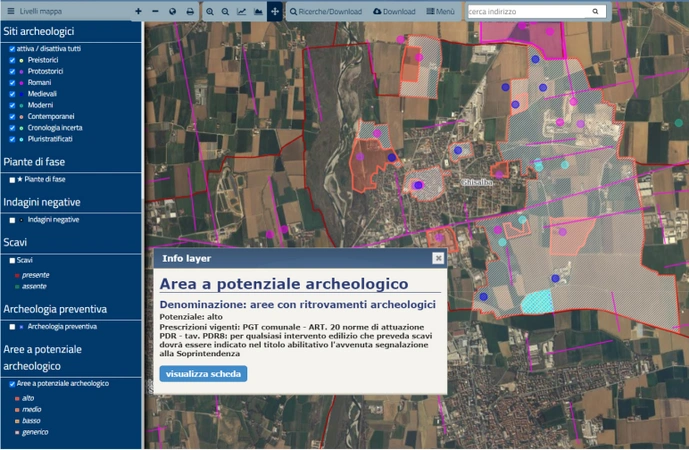This screenshot has width=689, height=450.
Task: Click the Download toolbar item
Action: tap(394, 12)
